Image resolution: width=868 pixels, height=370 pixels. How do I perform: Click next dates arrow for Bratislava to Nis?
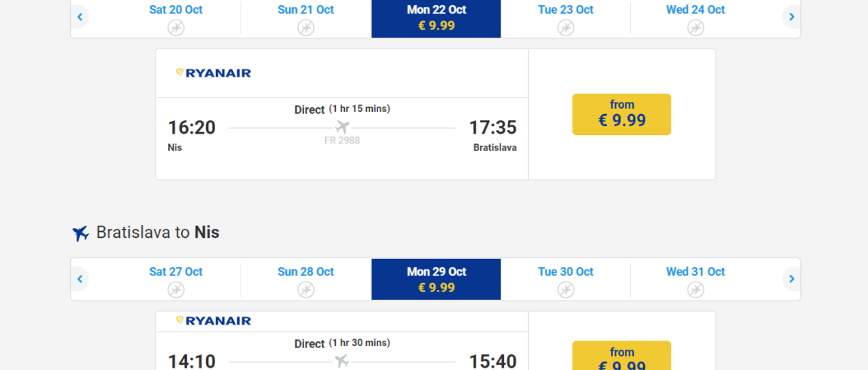(792, 279)
